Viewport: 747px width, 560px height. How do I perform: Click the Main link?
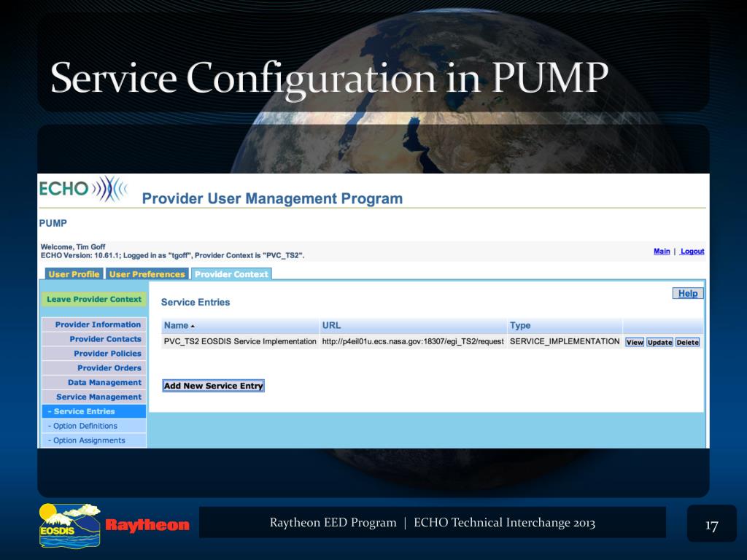(x=662, y=251)
